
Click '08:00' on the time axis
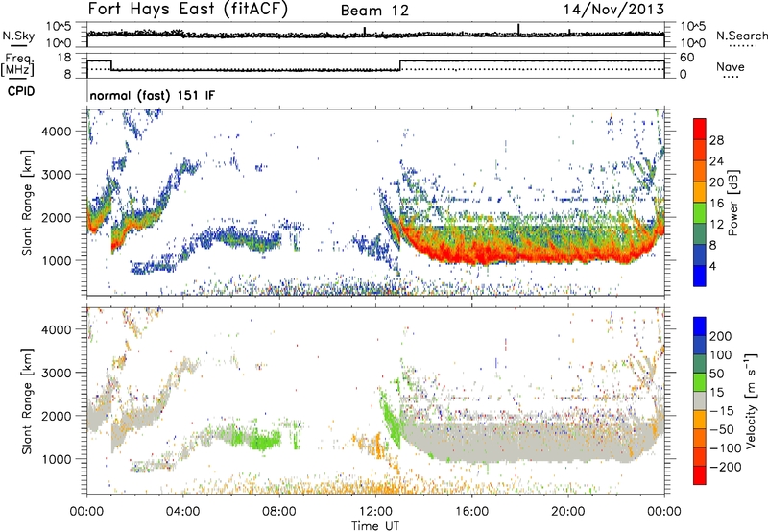[278, 512]
